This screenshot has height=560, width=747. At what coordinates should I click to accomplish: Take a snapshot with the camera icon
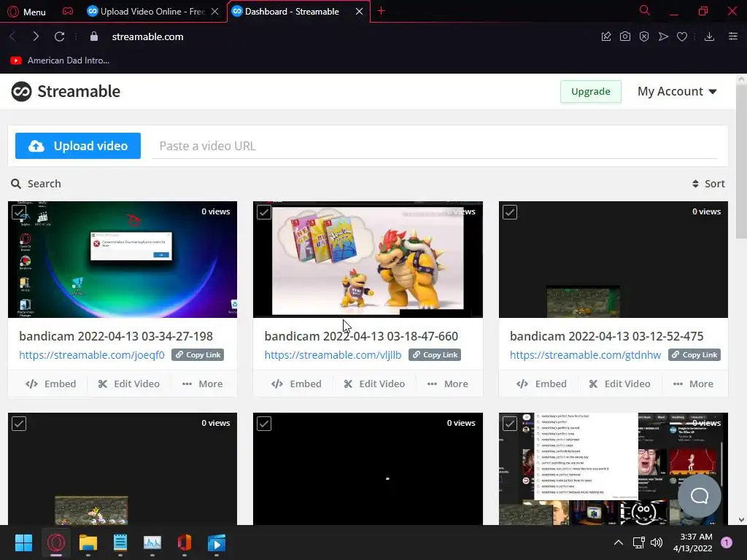625,36
